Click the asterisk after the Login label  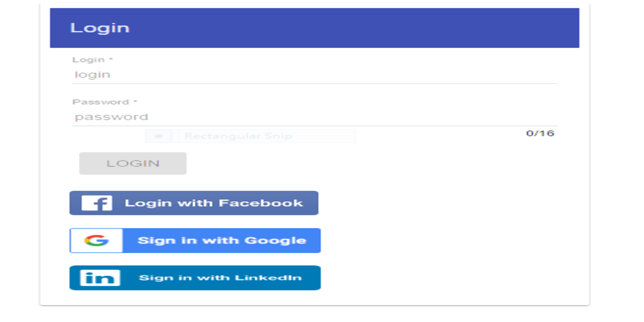111,59
